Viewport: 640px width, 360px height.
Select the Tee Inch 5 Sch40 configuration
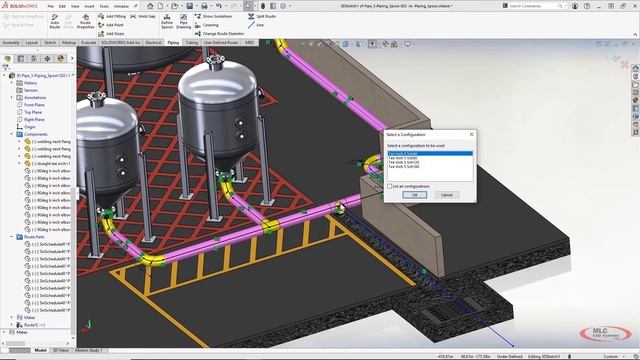click(430, 153)
